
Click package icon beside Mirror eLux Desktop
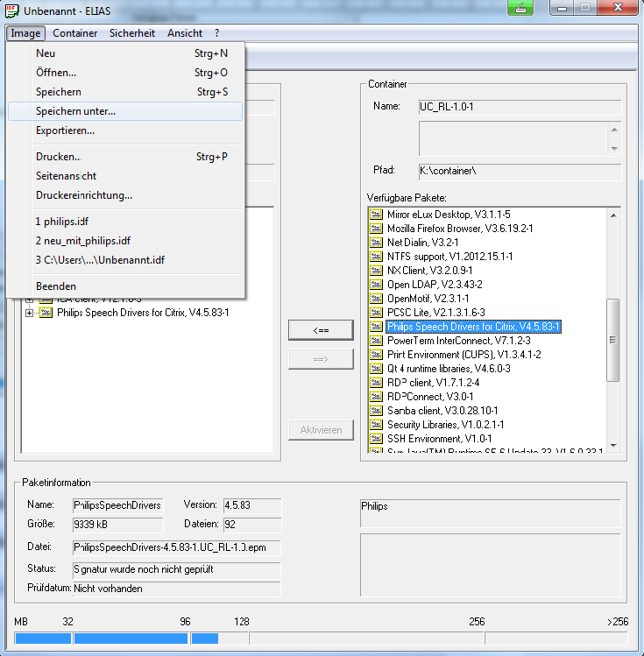[376, 215]
